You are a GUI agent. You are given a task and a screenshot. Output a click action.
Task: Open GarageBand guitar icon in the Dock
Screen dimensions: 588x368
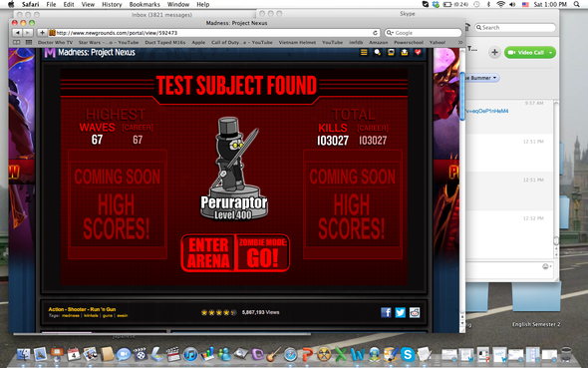pos(274,354)
